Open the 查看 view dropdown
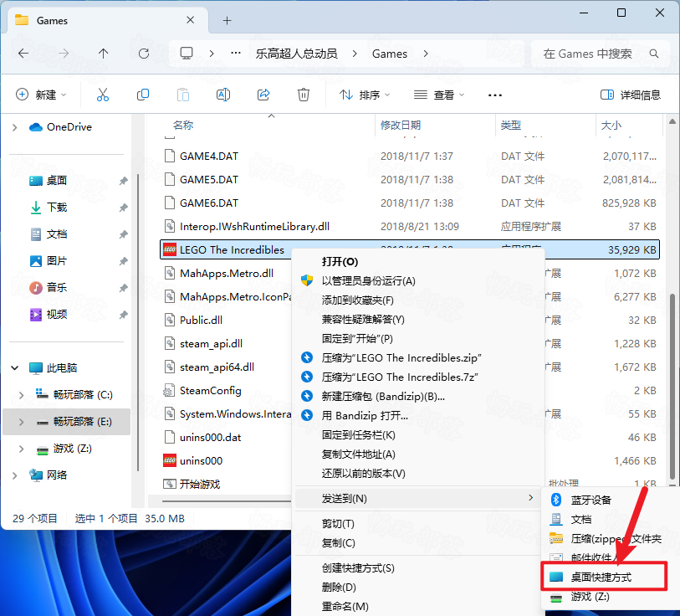The image size is (680, 616). click(x=438, y=95)
